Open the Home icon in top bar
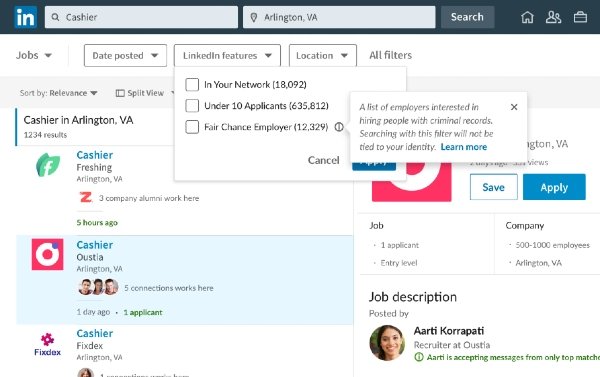This screenshot has height=377, width=600. (x=527, y=17)
